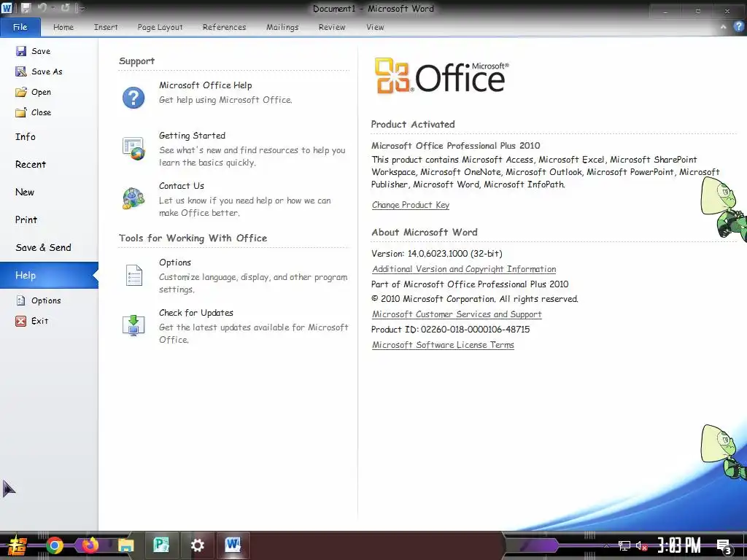Click the Open folder icon
The height and width of the screenshot is (560, 747).
coord(21,92)
